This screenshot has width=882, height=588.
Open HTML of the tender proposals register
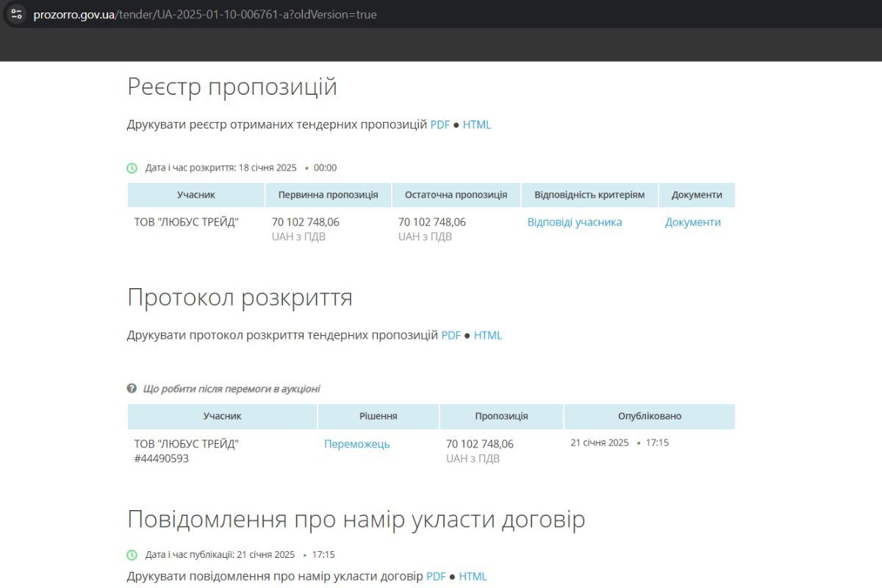[x=476, y=125]
